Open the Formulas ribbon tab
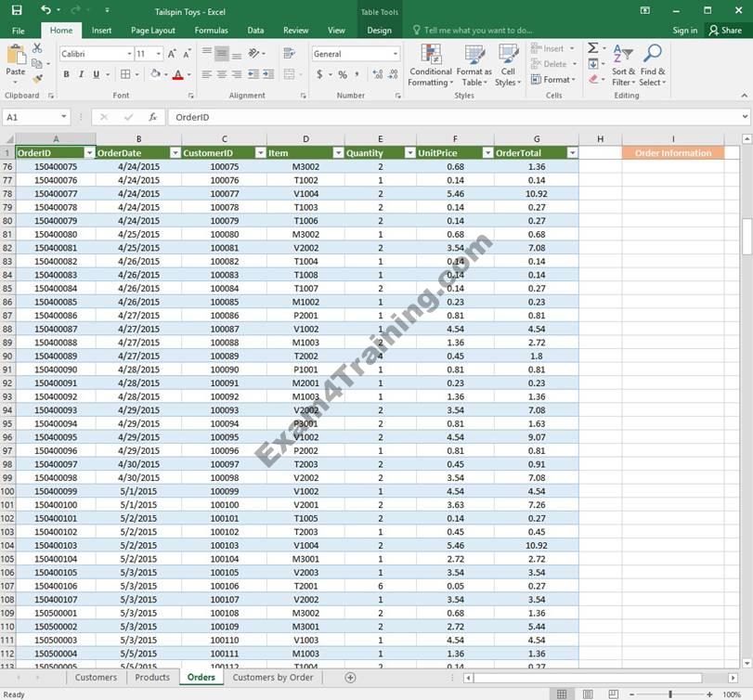 211,31
